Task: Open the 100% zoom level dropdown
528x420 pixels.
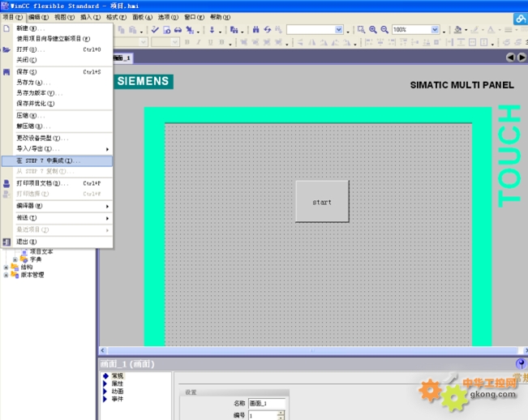Action: coord(435,30)
